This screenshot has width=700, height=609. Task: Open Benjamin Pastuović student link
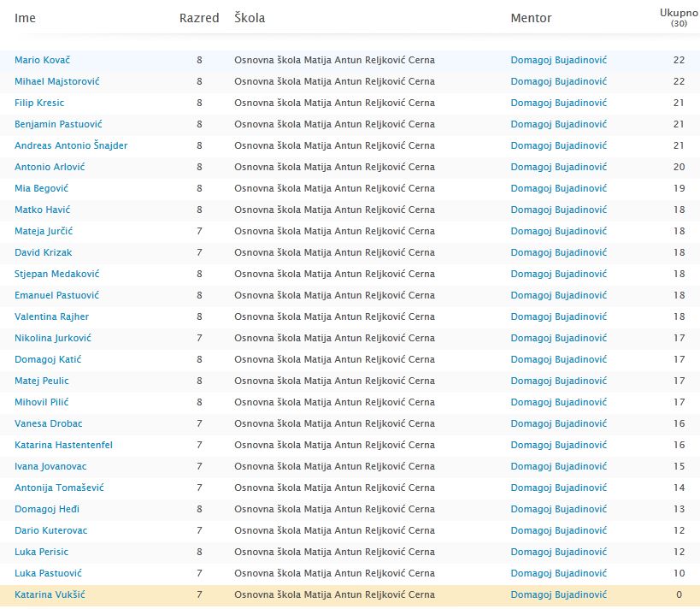click(x=58, y=124)
